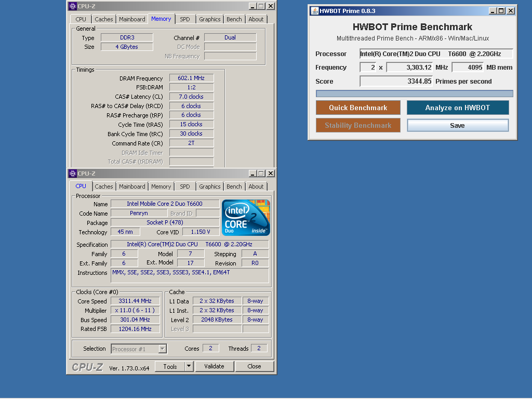Open the Tools dropdown arrow
This screenshot has height=399, width=532.
(x=189, y=366)
